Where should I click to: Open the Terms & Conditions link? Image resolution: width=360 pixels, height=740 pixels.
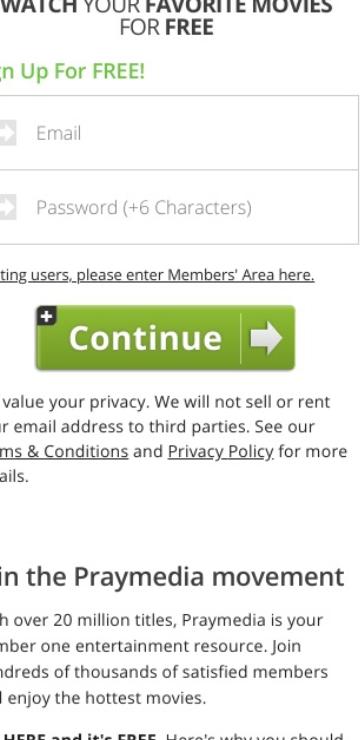pos(64,452)
